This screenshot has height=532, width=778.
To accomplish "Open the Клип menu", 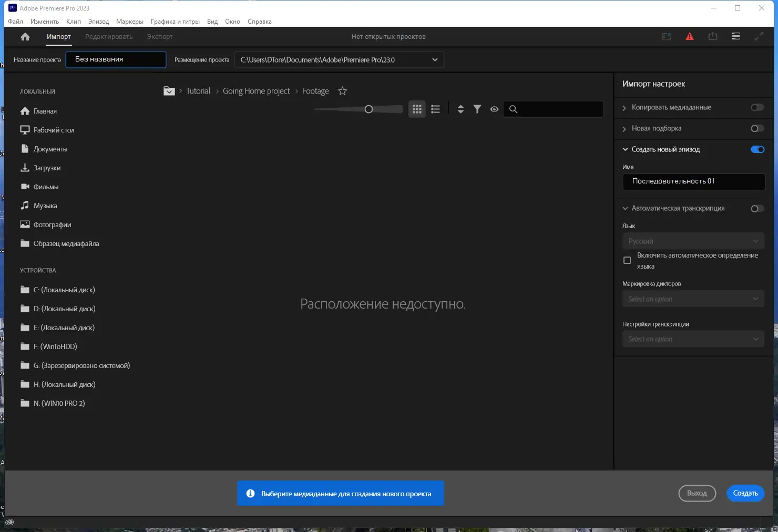I will [x=74, y=22].
